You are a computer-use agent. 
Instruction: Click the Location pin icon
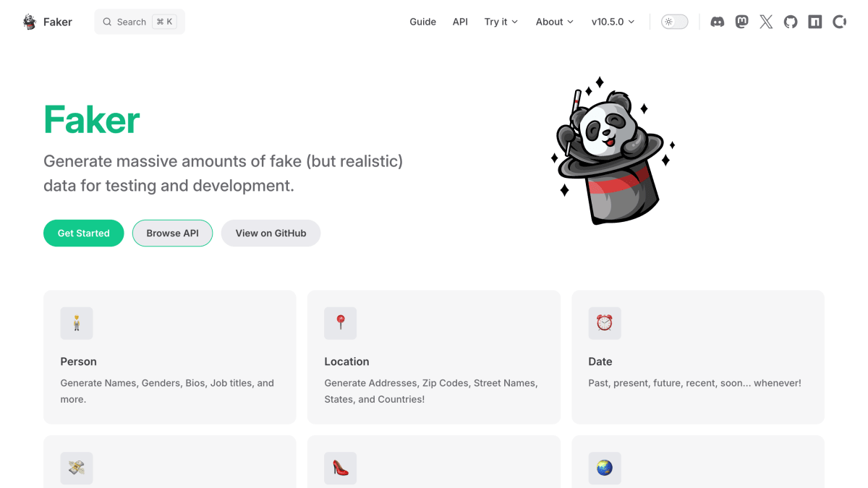point(341,323)
